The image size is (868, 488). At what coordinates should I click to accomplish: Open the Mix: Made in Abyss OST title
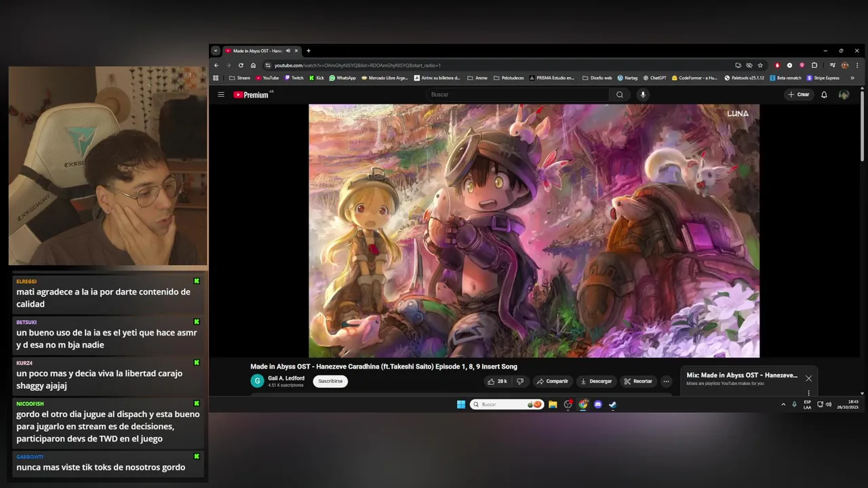click(742, 375)
